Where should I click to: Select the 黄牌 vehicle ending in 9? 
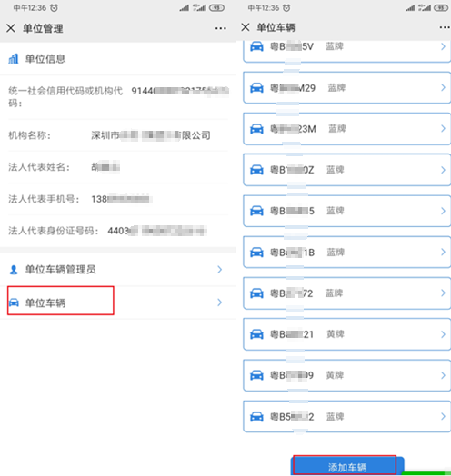click(346, 375)
